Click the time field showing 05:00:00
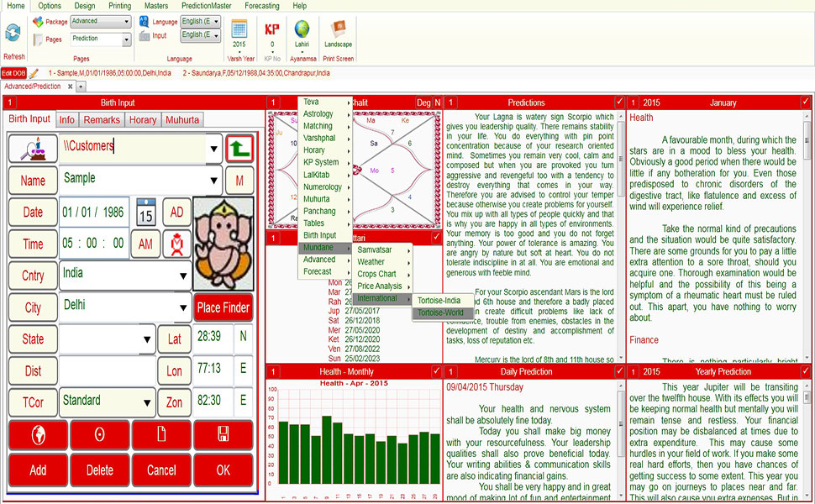 click(x=93, y=243)
